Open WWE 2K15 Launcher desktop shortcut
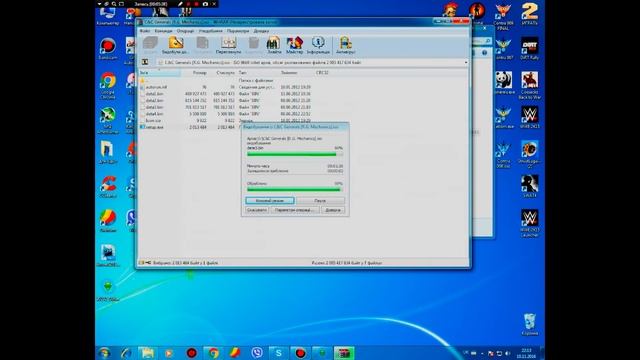640x360 pixels. pyautogui.click(x=529, y=223)
